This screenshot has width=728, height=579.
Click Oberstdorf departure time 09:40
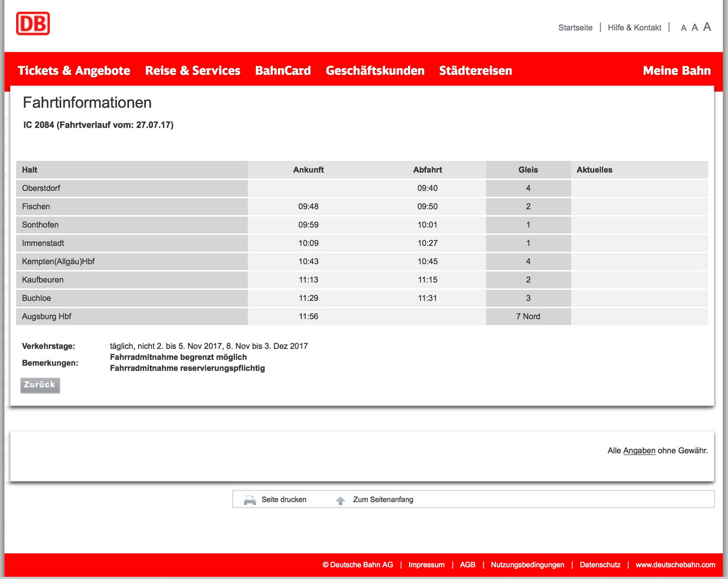[427, 188]
